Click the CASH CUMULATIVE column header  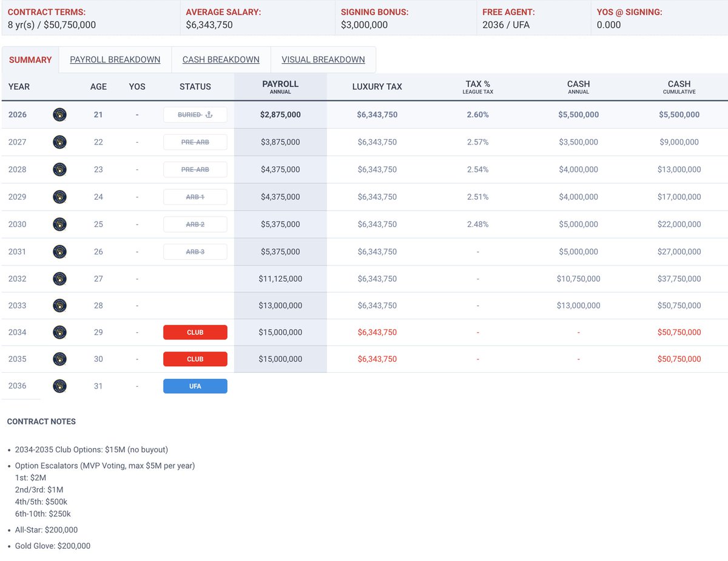679,86
